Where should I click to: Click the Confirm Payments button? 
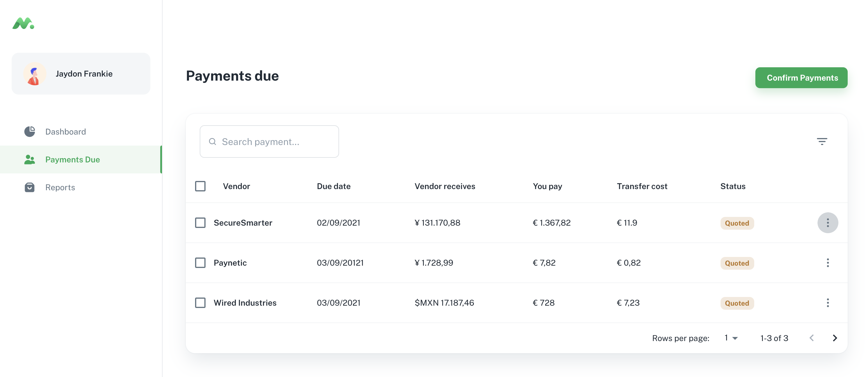pos(802,78)
